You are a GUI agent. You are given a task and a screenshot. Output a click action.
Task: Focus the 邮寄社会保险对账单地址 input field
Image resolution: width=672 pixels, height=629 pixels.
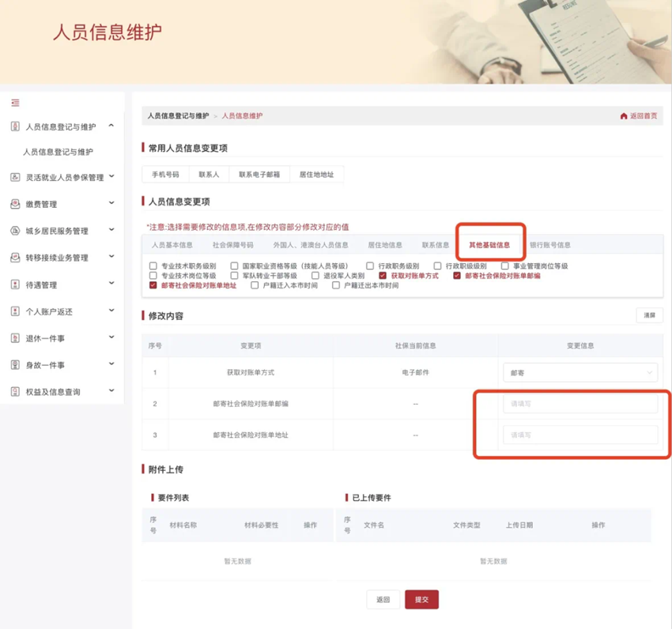tap(580, 435)
